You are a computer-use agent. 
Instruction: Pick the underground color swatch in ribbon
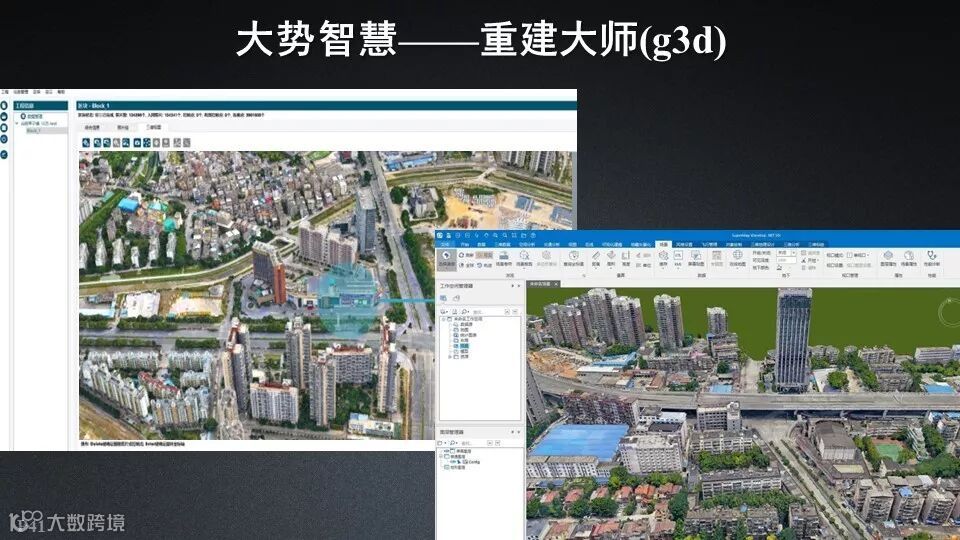pyautogui.click(x=779, y=268)
